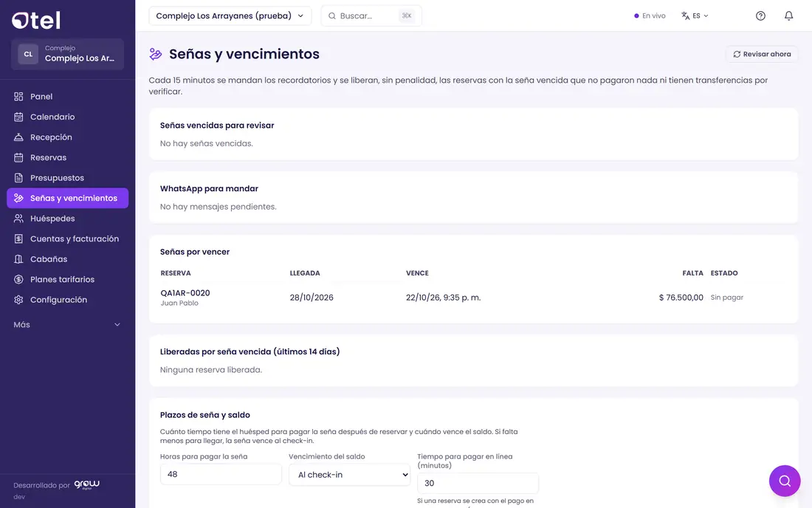Click the Señas y vencimientos heading icon
This screenshot has width=812, height=508.
coord(155,54)
